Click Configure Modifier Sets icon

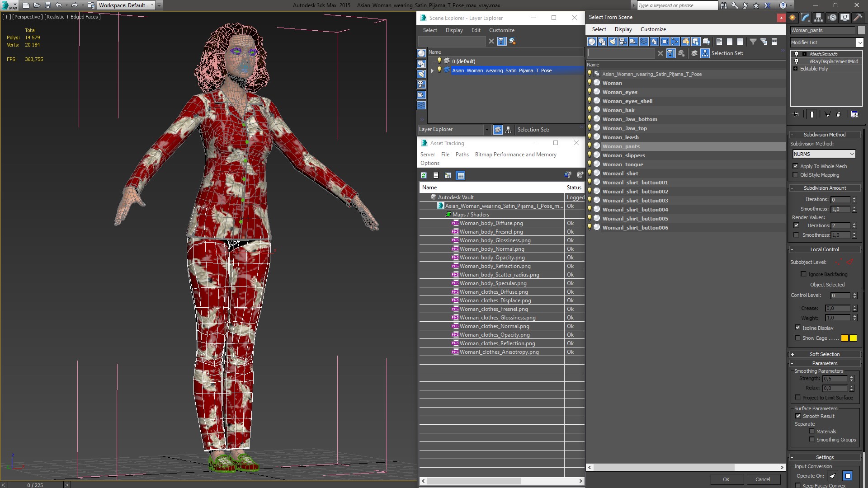(854, 114)
